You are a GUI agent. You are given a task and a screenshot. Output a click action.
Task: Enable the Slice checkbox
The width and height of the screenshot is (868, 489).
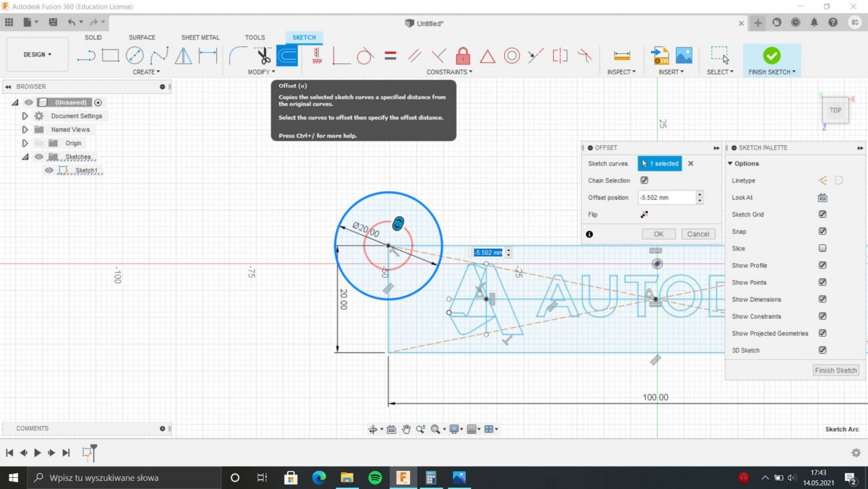click(822, 248)
